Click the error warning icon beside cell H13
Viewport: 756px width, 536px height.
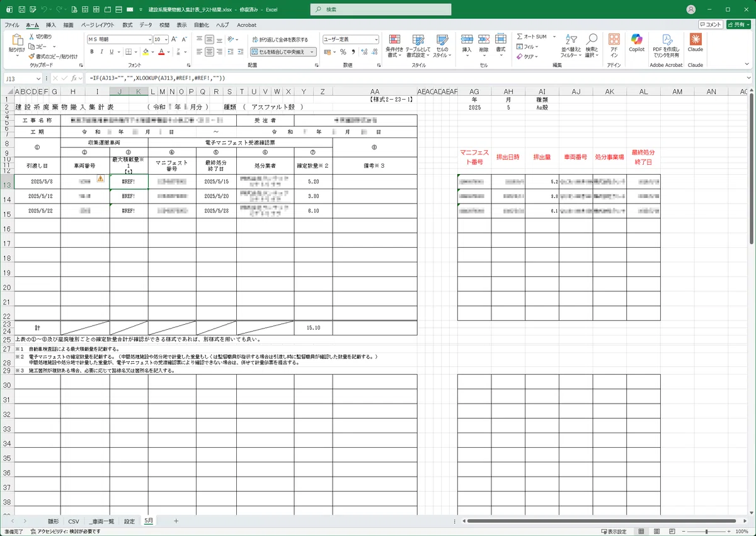100,179
